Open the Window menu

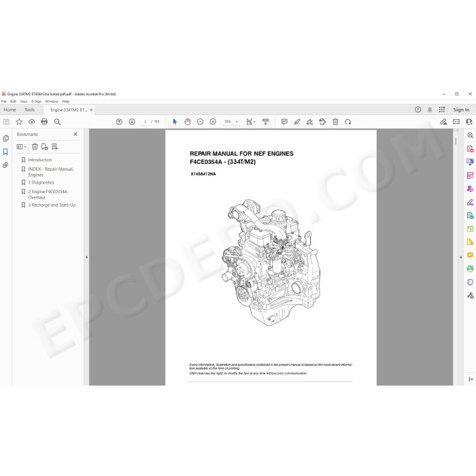pos(52,101)
